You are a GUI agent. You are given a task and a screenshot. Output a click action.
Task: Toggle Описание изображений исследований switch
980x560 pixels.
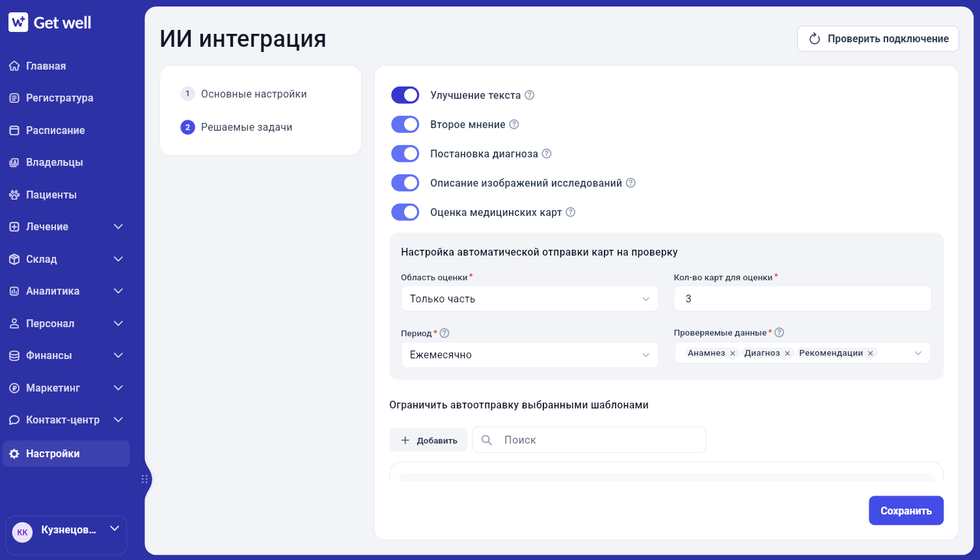pyautogui.click(x=405, y=183)
